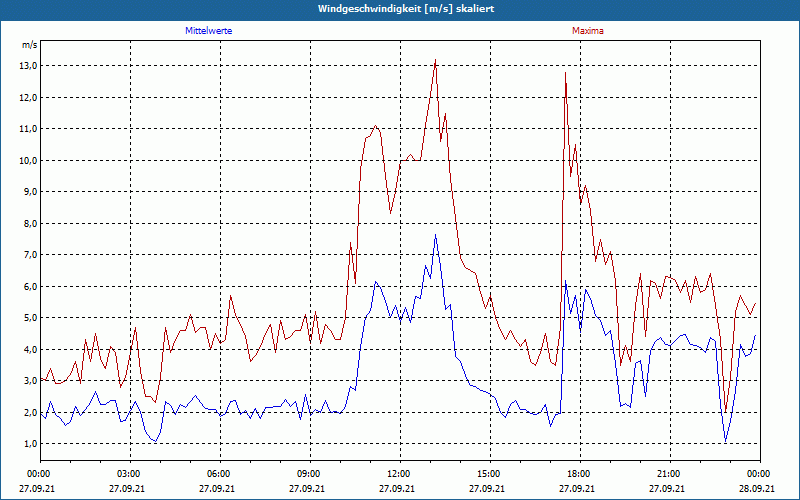Click the 03:00 time axis label
This screenshot has height=500, width=800.
click(x=130, y=474)
